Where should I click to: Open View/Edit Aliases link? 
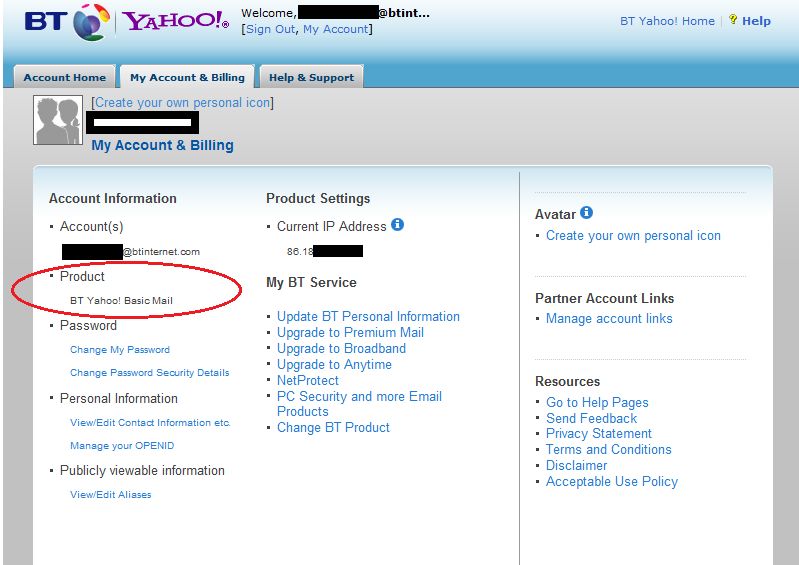111,494
